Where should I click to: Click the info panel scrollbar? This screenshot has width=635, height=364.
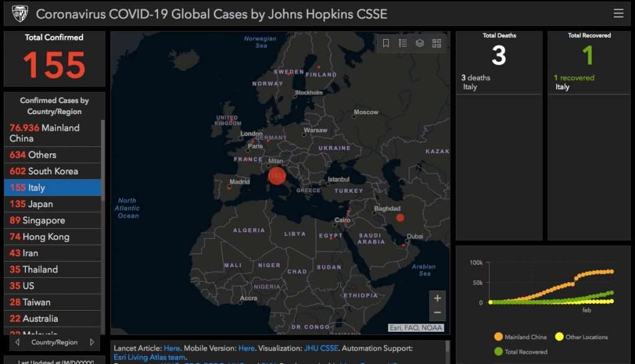click(448, 347)
